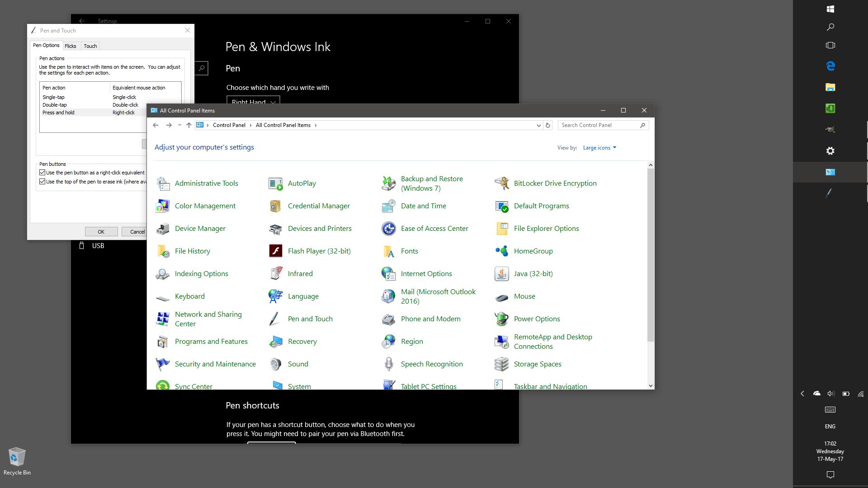This screenshot has width=868, height=488.
Task: Open Phone and Modem link
Action: pos(430,319)
